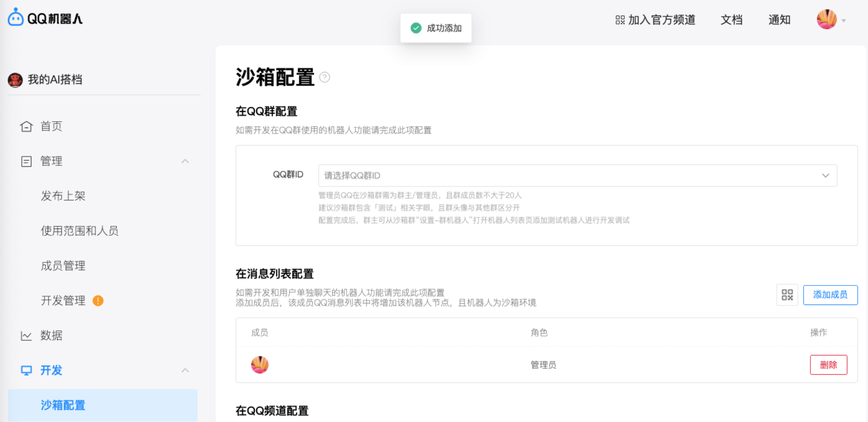Image resolution: width=868 pixels, height=422 pixels.
Task: Click the 加入官方频道 QR icon
Action: point(619,19)
